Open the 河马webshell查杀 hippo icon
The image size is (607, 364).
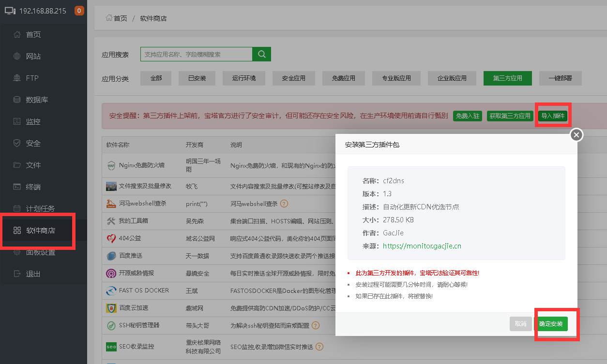(111, 204)
